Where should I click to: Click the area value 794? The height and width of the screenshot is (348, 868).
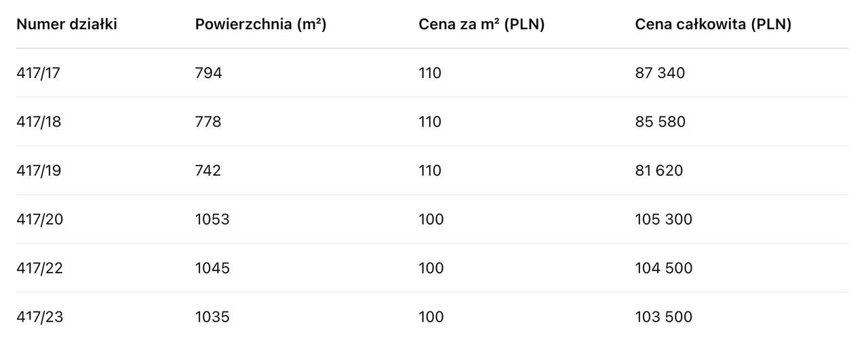208,73
